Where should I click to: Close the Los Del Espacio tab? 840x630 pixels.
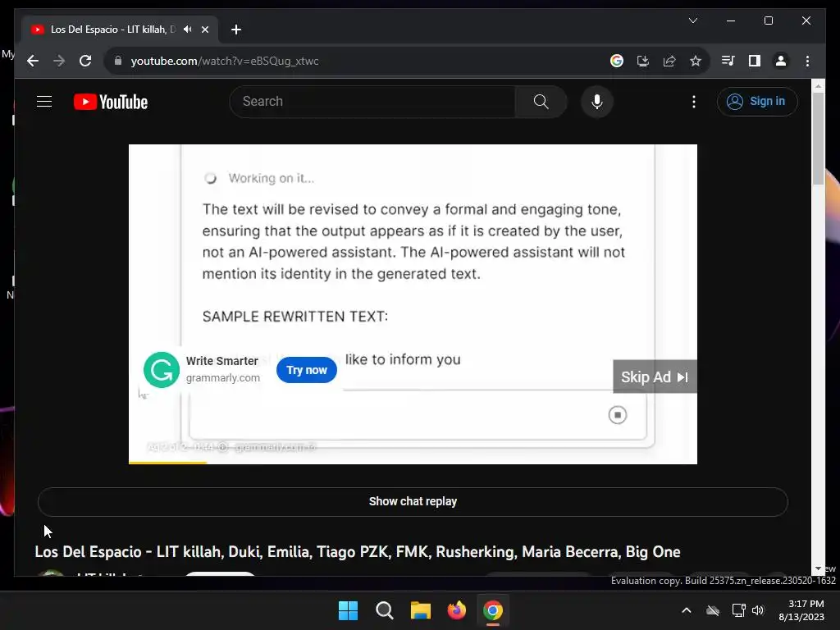click(x=204, y=30)
